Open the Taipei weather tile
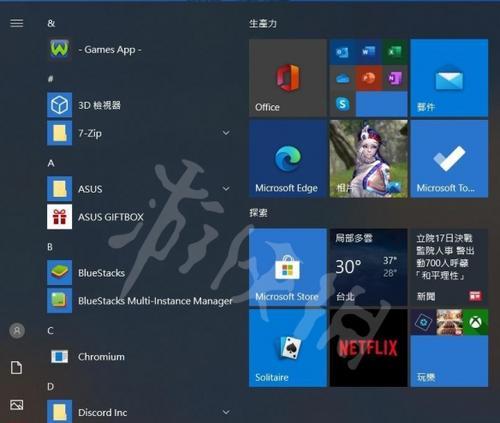 (x=369, y=267)
